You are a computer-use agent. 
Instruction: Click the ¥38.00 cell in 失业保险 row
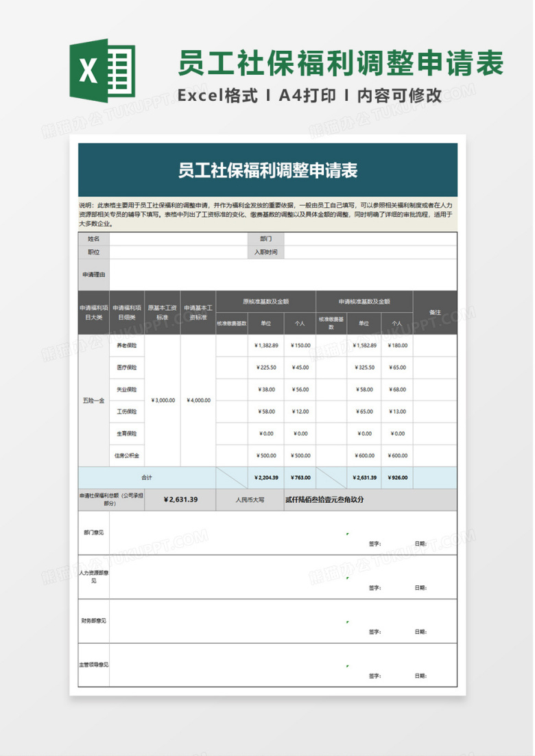point(266,390)
